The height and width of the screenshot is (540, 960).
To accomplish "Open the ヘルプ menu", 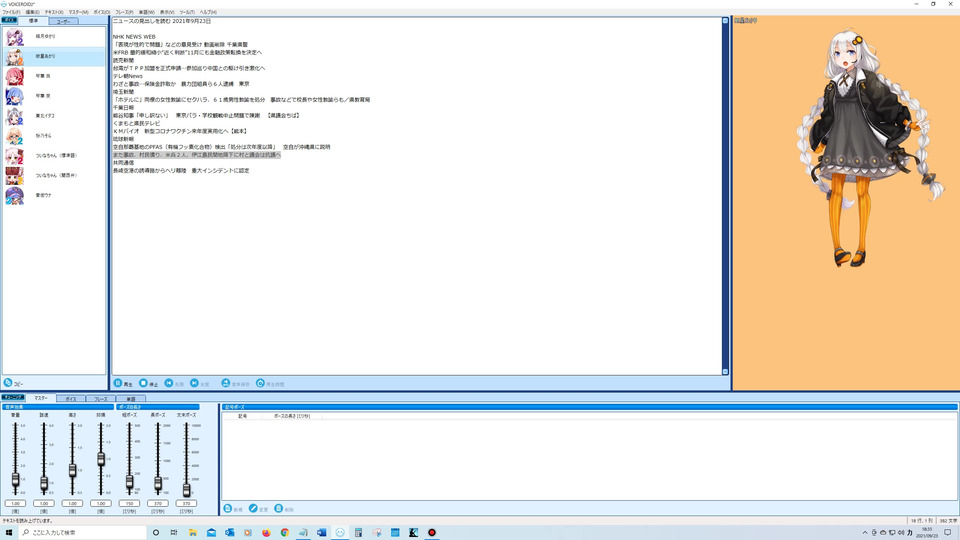I will click(x=208, y=12).
